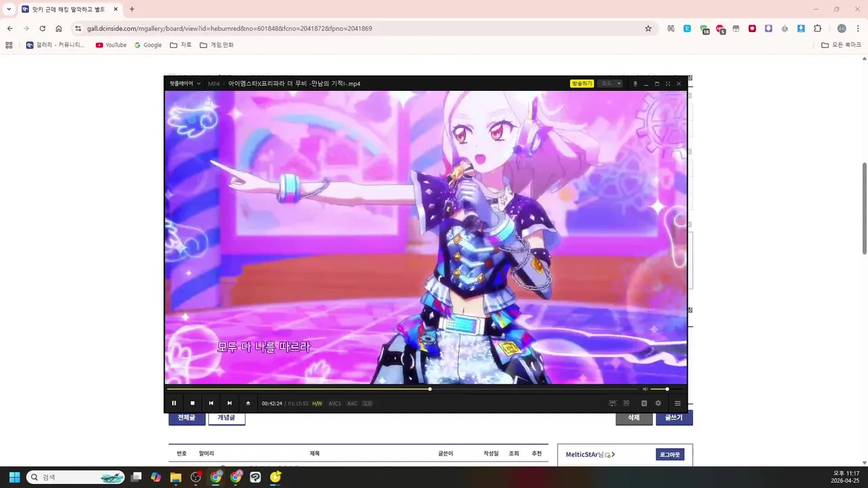
Task: Click the AAC audio codec label
Action: point(352,403)
